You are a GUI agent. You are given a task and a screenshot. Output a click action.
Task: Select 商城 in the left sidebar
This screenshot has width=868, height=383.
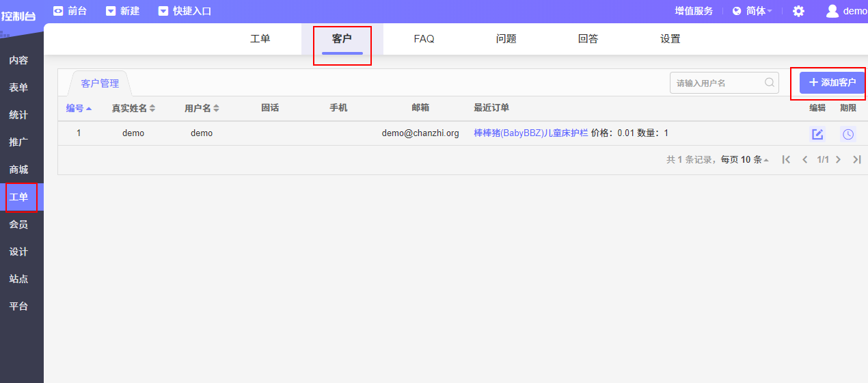click(18, 170)
